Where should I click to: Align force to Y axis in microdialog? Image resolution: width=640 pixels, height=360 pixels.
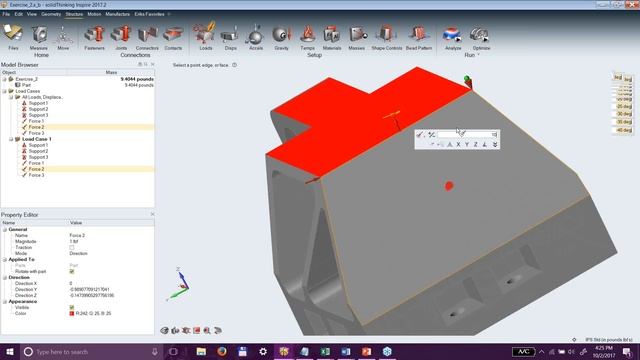click(467, 144)
